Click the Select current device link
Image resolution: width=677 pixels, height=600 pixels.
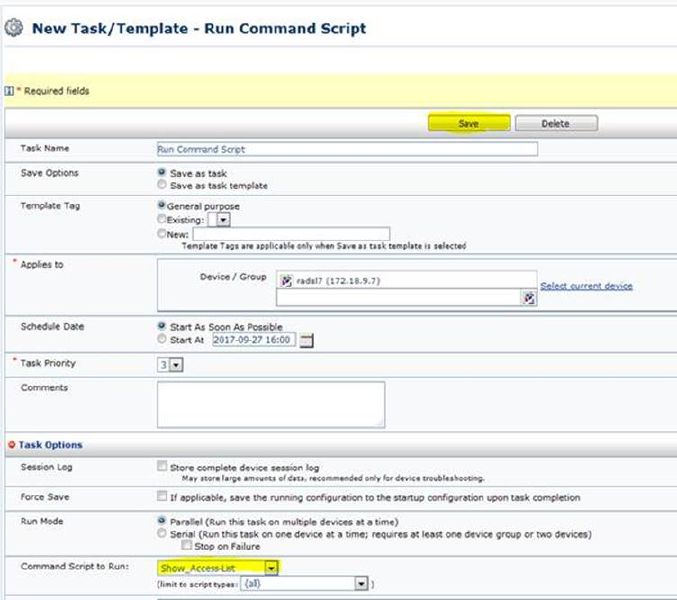(x=586, y=286)
